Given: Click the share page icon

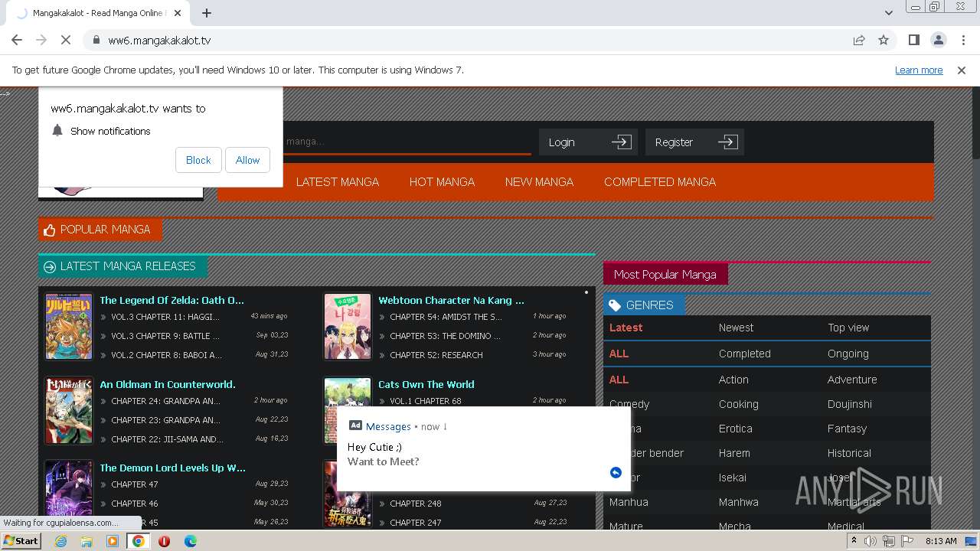Looking at the screenshot, I should click(x=859, y=40).
